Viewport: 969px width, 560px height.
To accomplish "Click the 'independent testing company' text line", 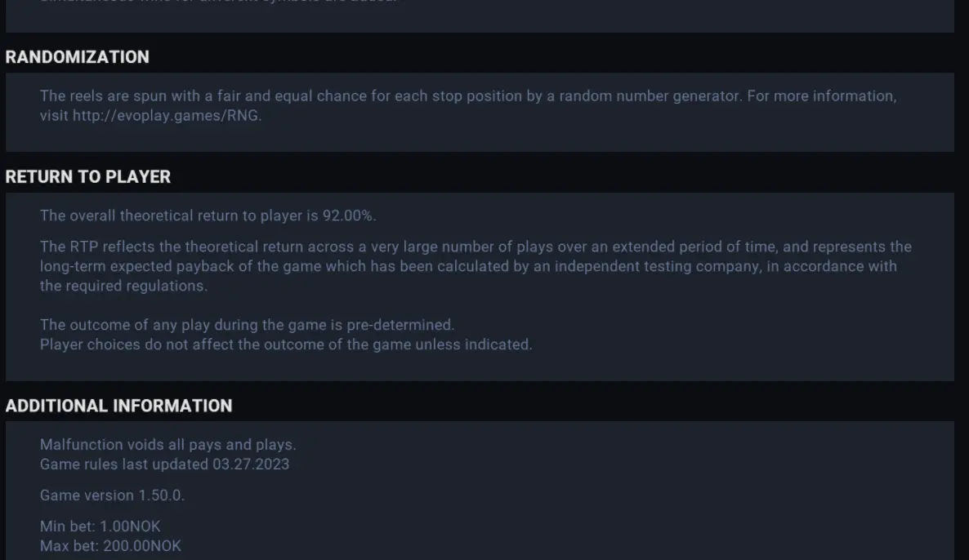I will 468,266.
